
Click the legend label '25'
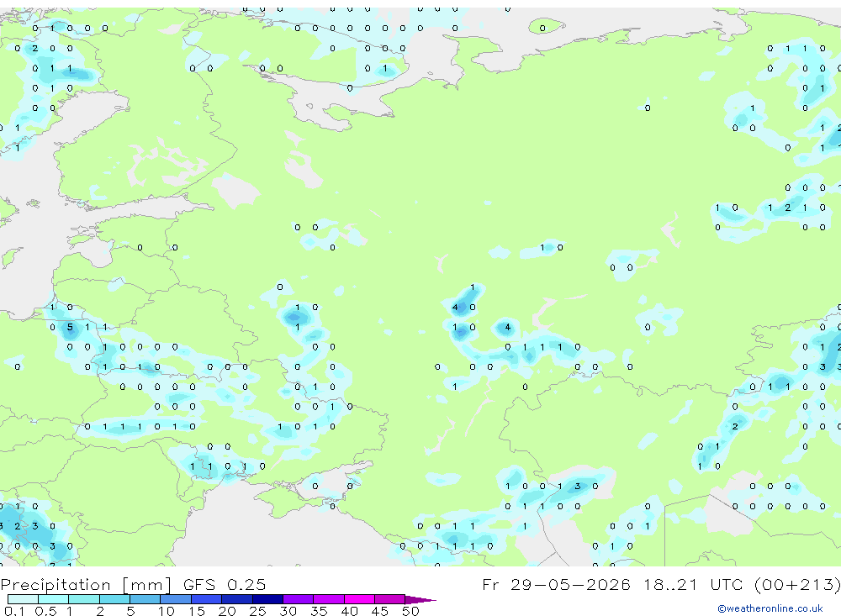click(258, 611)
